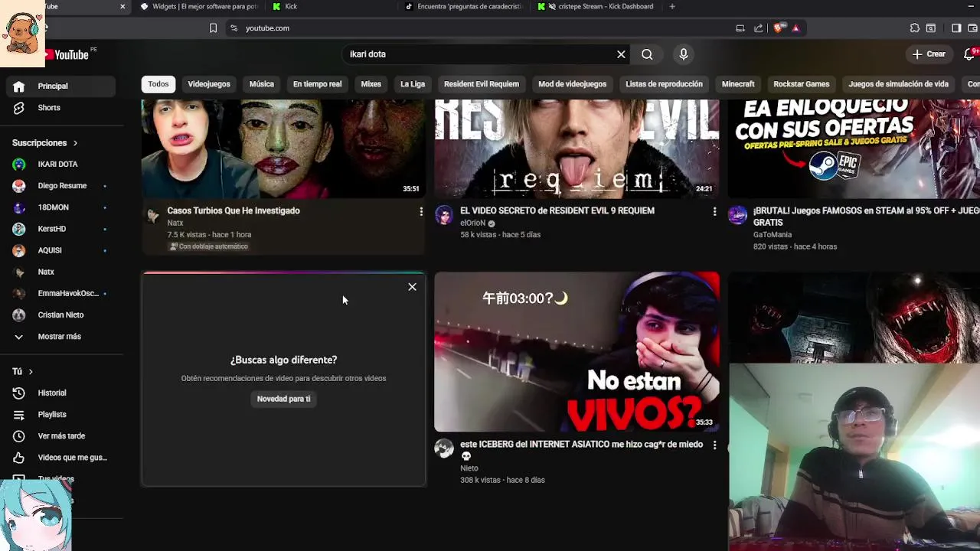Switch to Kick Dashboard browser tab
The height and width of the screenshot is (551, 980).
(x=596, y=7)
